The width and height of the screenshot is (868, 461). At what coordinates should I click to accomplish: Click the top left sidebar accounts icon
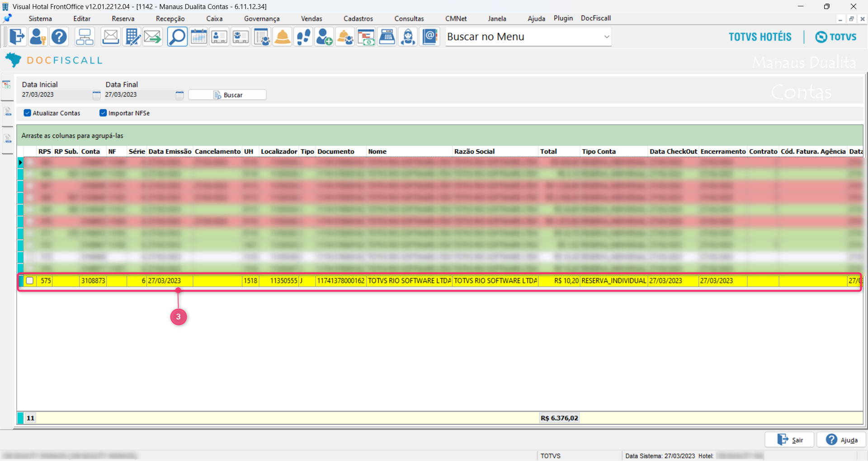point(7,85)
